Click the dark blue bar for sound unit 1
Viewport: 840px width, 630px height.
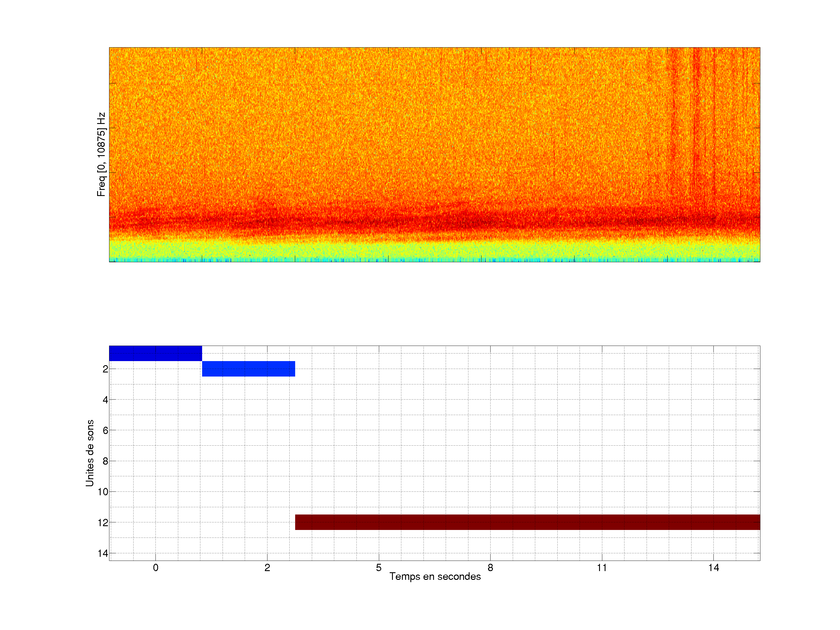point(155,353)
